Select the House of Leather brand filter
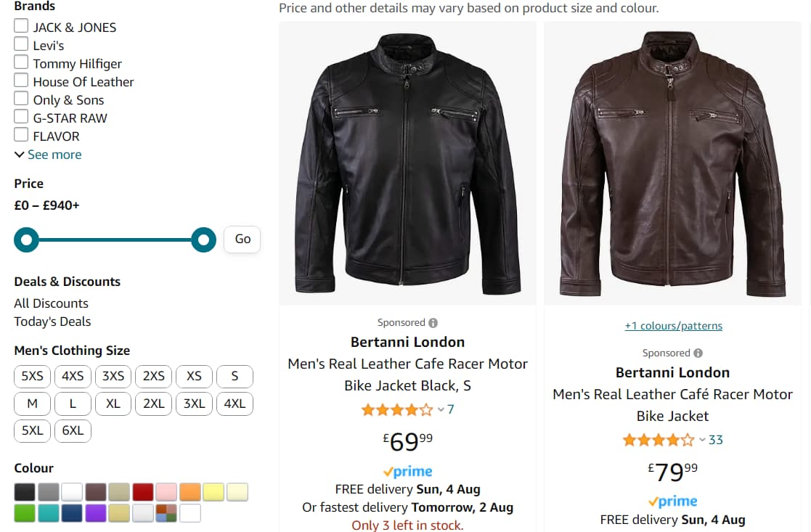This screenshot has width=811, height=532. 21,80
